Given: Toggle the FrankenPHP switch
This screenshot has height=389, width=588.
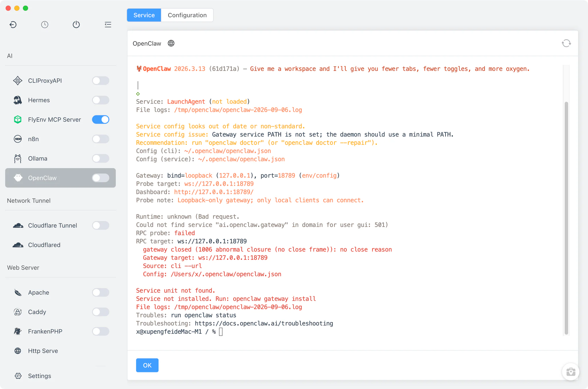Looking at the screenshot, I should pyautogui.click(x=100, y=331).
